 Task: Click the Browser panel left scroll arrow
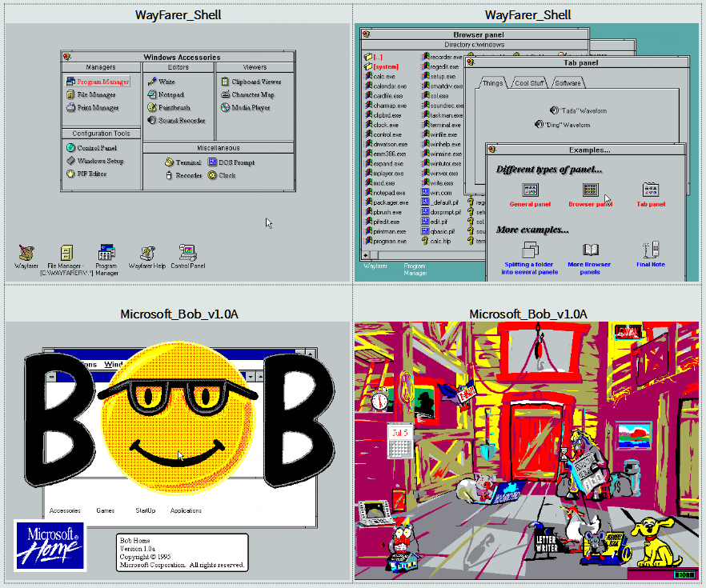tap(365, 255)
